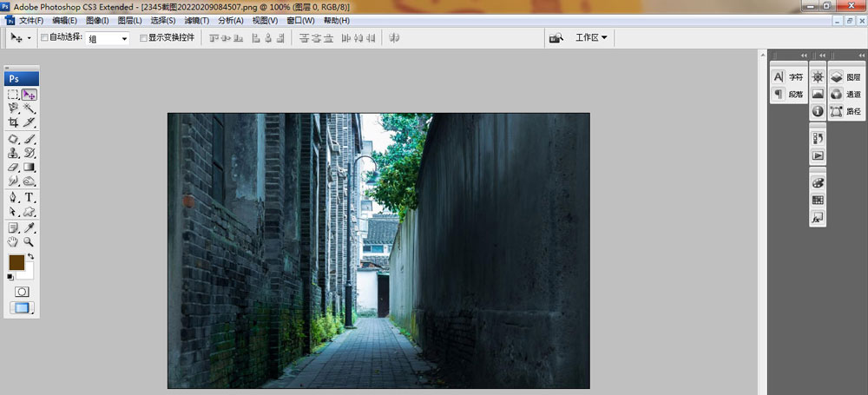
Task: Open the 图层 (Layers) panel
Action: point(846,77)
